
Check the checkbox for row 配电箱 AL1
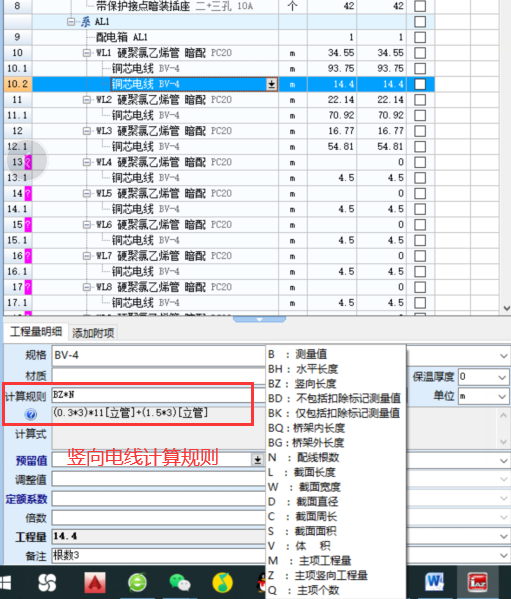[x=420, y=37]
